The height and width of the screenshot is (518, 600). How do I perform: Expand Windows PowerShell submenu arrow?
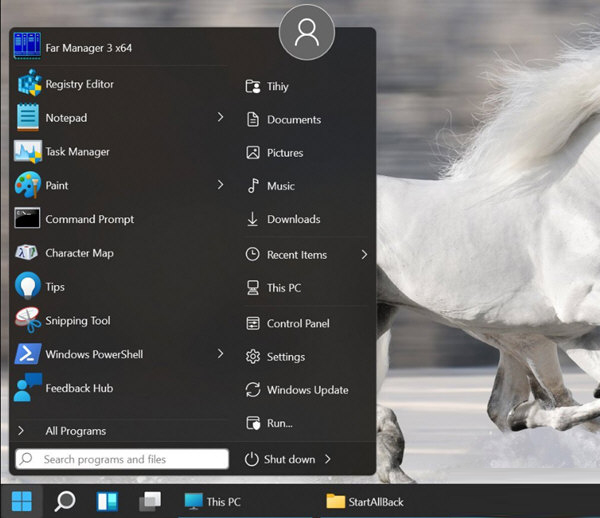pyautogui.click(x=220, y=354)
